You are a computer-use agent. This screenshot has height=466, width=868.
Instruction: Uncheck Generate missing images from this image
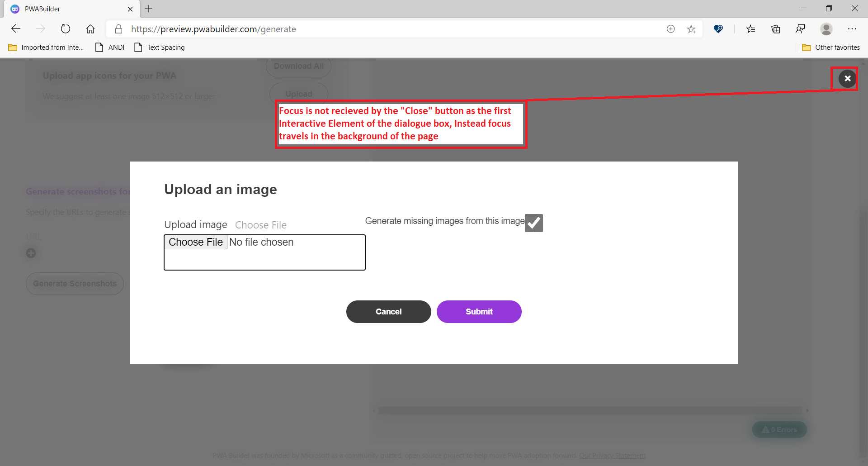tap(533, 223)
